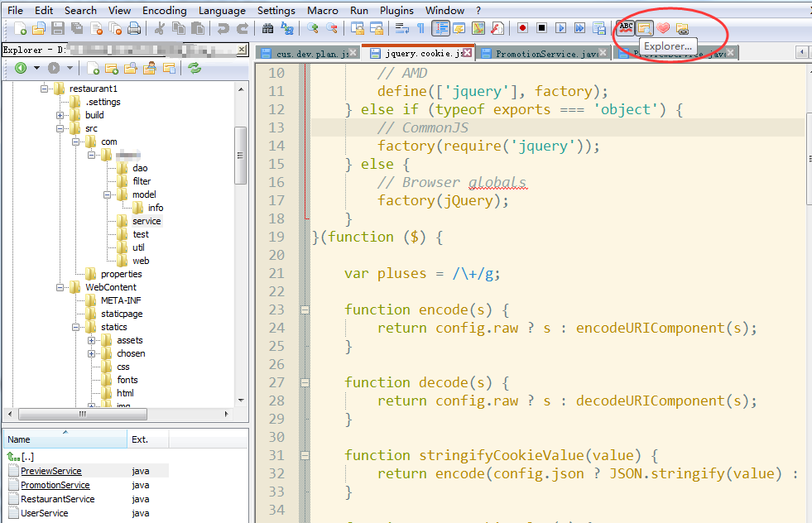
Task: Open the Macro menu
Action: (322, 11)
